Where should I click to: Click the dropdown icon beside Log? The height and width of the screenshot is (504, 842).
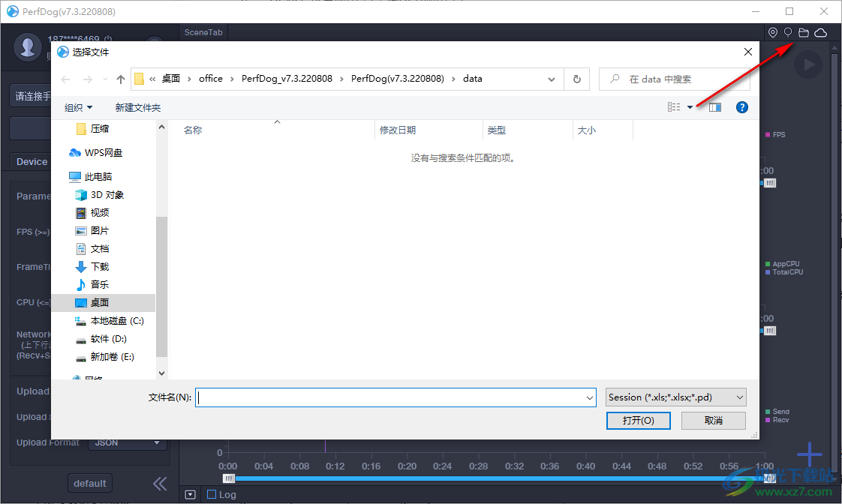pyautogui.click(x=190, y=494)
